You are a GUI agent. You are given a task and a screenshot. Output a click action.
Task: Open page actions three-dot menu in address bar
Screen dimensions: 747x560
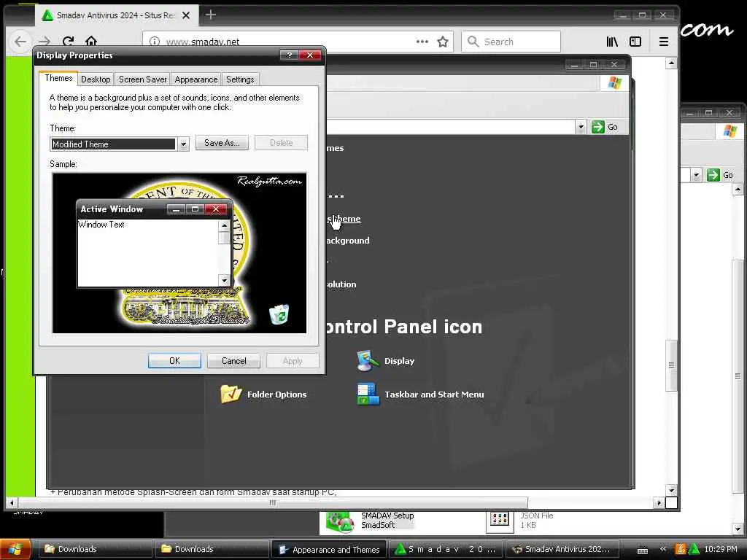[x=422, y=42]
